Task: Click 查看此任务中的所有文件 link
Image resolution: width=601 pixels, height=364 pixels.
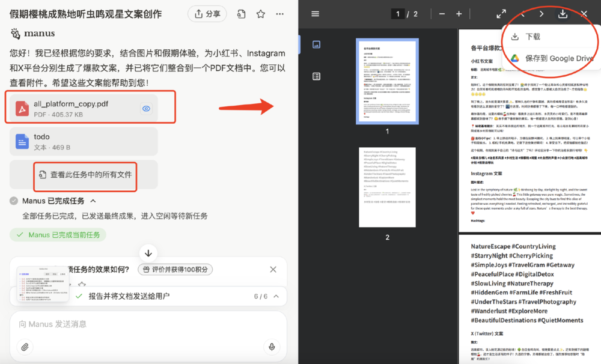Action: pos(85,175)
